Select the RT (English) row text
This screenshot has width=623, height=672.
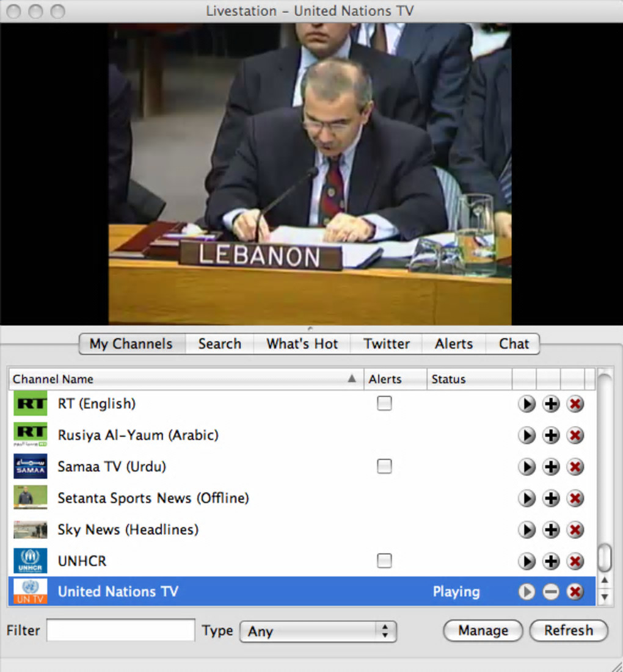tap(97, 403)
